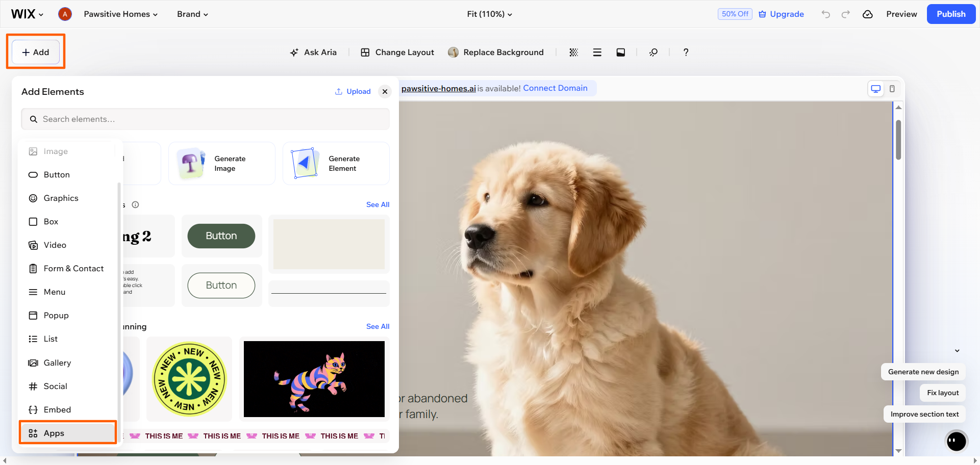Image resolution: width=980 pixels, height=465 pixels.
Task: Open Form & Contact category
Action: point(68,268)
